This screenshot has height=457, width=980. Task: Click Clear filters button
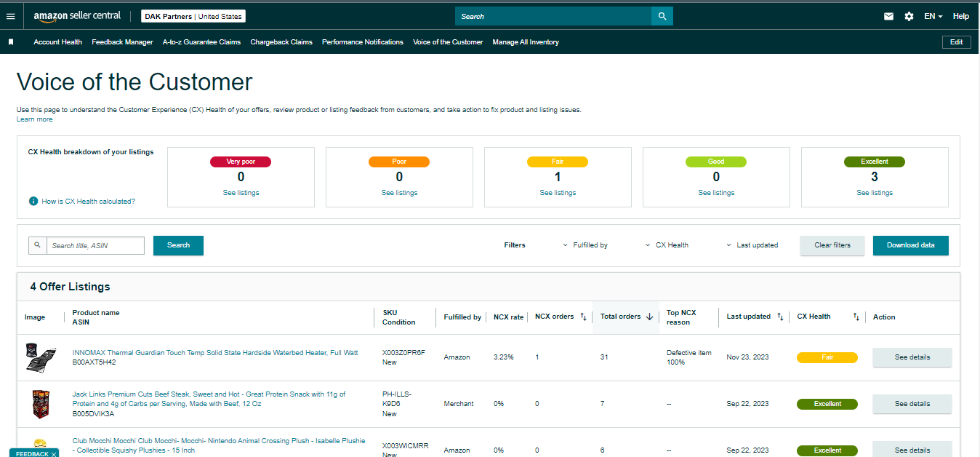pyautogui.click(x=832, y=245)
